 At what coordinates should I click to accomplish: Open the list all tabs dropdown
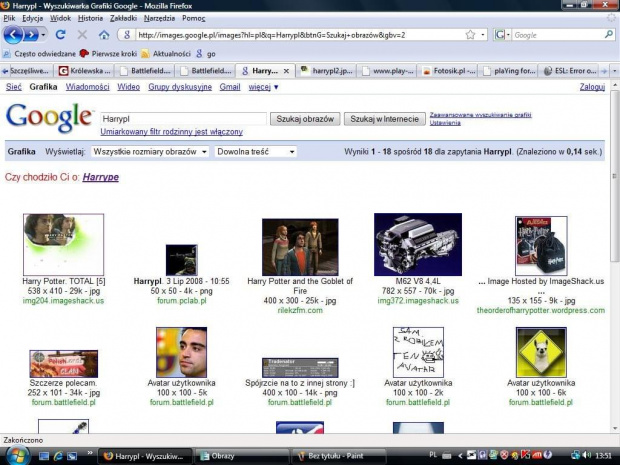pos(614,71)
